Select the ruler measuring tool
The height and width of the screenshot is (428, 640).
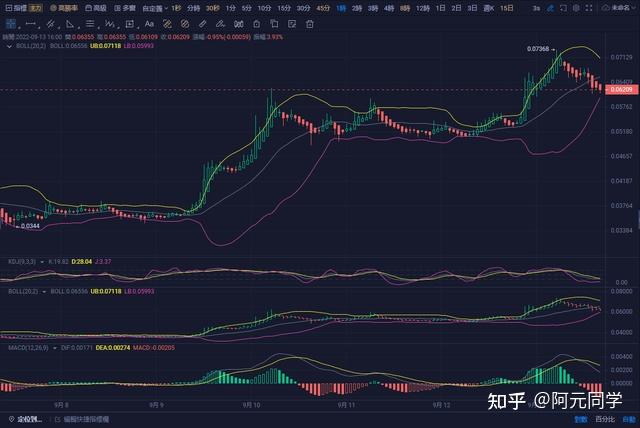pos(202,24)
